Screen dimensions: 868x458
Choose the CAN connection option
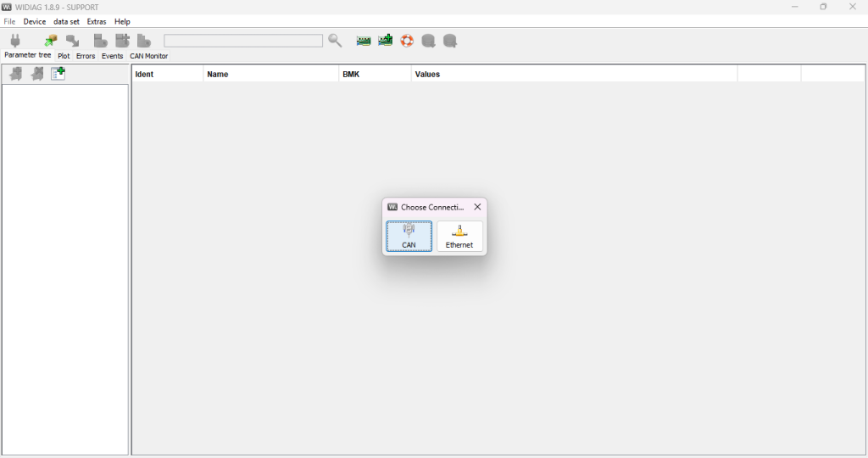[x=409, y=237]
